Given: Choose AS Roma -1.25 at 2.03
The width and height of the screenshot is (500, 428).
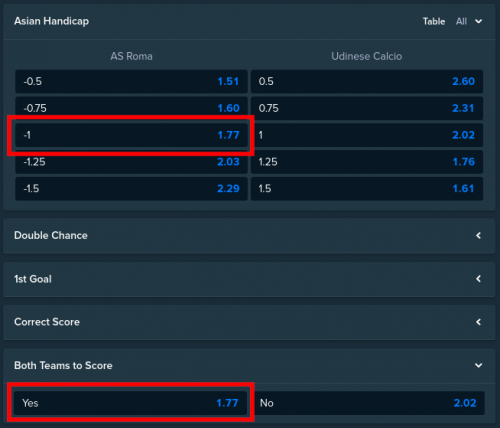Looking at the screenshot, I should (x=131, y=162).
